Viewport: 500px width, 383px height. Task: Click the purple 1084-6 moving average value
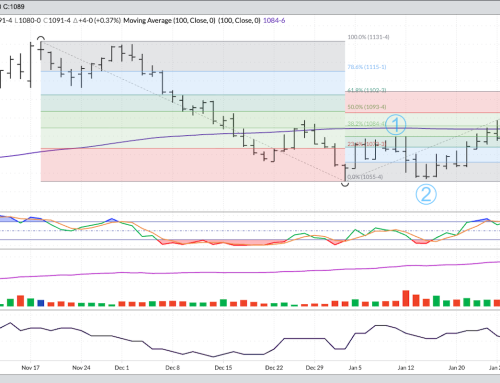(x=274, y=20)
